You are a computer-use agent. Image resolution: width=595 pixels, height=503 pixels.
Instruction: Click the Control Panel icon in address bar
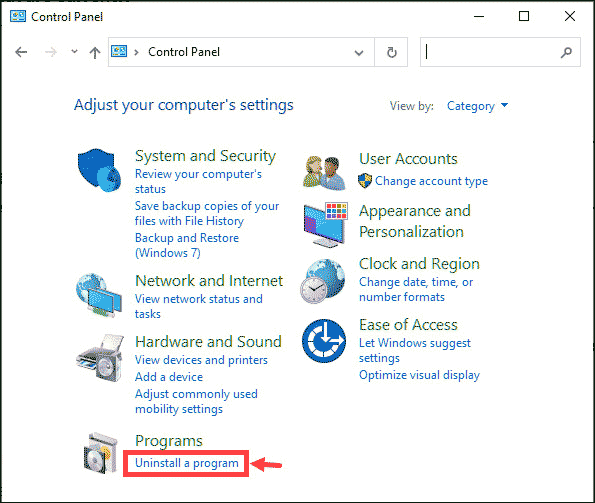tap(119, 51)
